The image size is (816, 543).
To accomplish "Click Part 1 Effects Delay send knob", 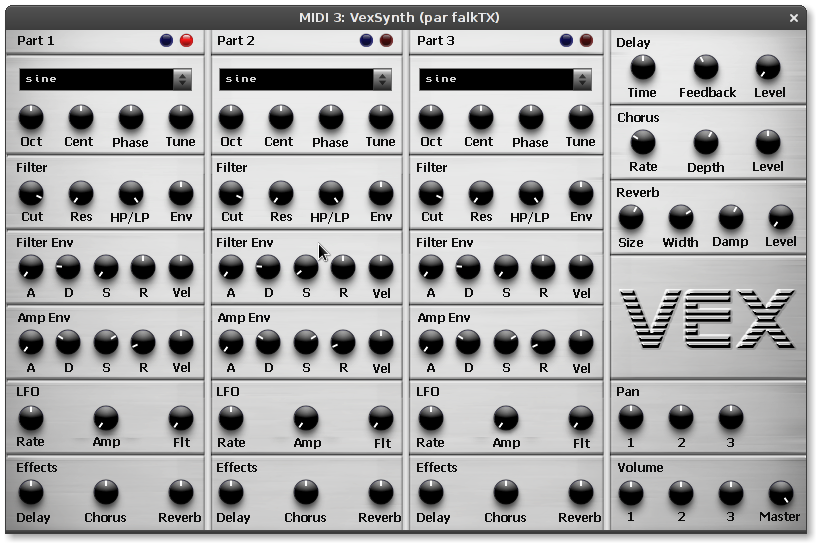I will pyautogui.click(x=31, y=493).
